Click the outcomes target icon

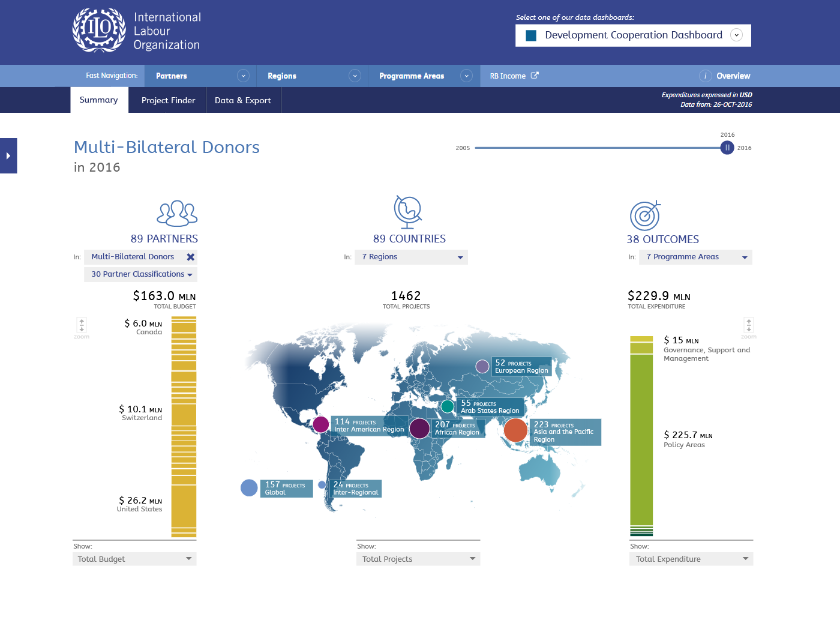coord(646,215)
